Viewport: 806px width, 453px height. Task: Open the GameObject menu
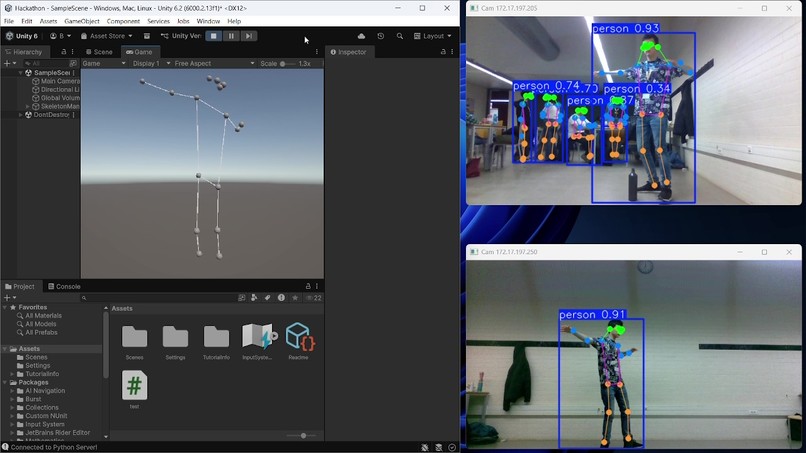[x=82, y=21]
